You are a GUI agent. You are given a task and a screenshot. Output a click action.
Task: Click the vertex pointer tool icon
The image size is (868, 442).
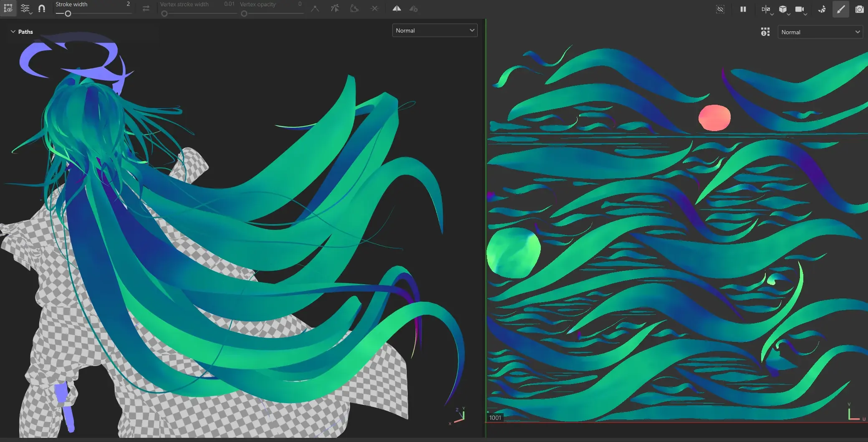335,8
